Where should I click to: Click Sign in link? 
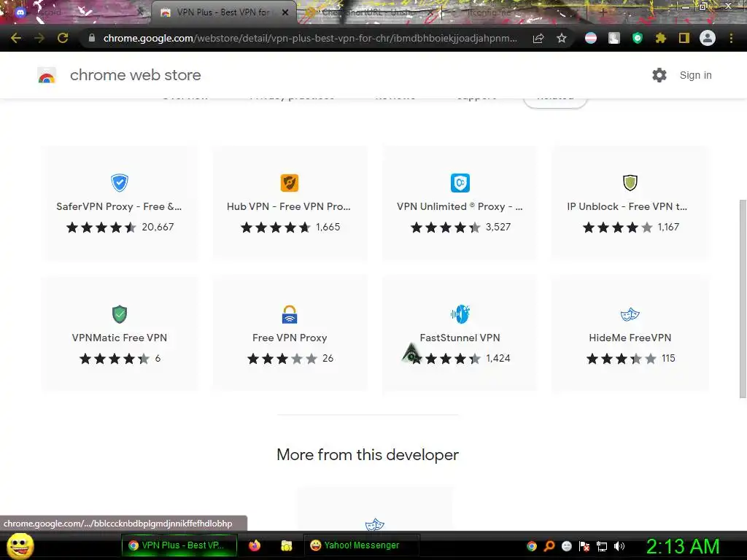[695, 75]
